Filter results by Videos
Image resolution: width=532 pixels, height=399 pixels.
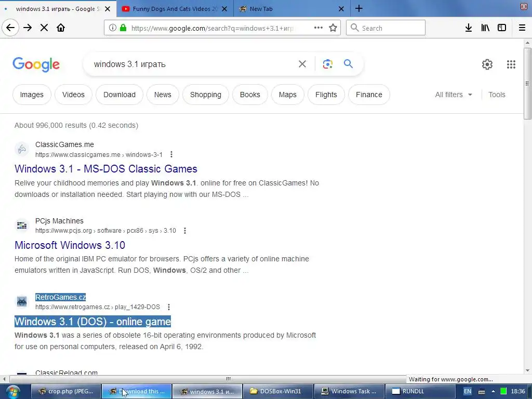[x=73, y=95]
